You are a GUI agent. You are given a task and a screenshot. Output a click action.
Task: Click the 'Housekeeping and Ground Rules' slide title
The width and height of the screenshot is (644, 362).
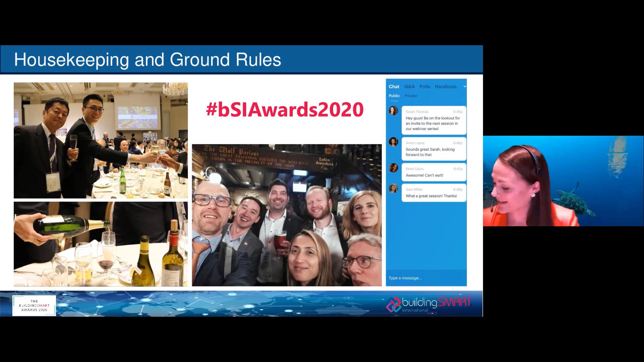coord(148,60)
